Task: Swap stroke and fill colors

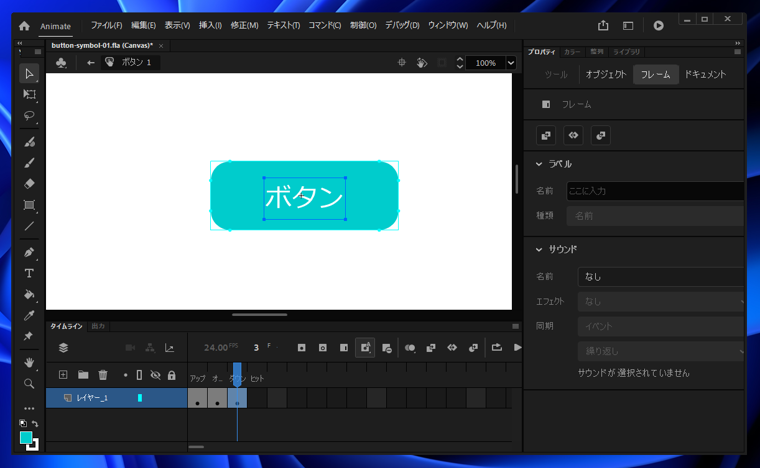Action: (x=35, y=423)
